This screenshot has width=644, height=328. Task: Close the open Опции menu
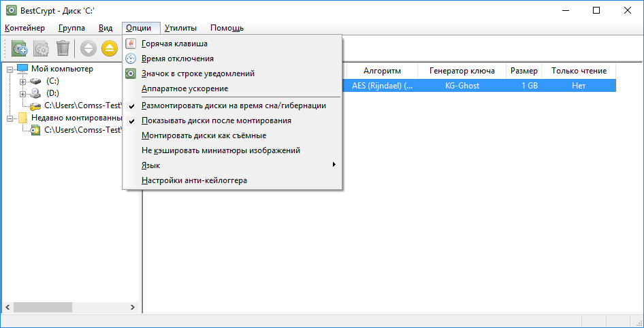click(x=142, y=29)
